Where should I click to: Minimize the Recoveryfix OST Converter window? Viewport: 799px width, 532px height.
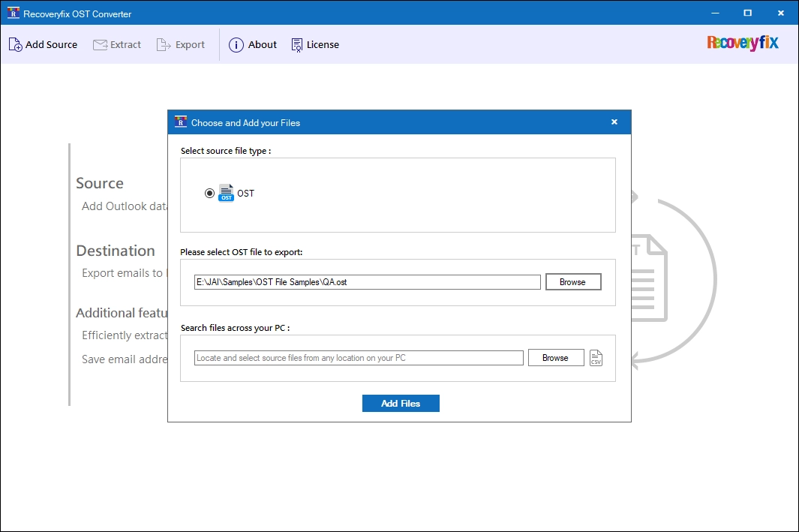(716, 14)
